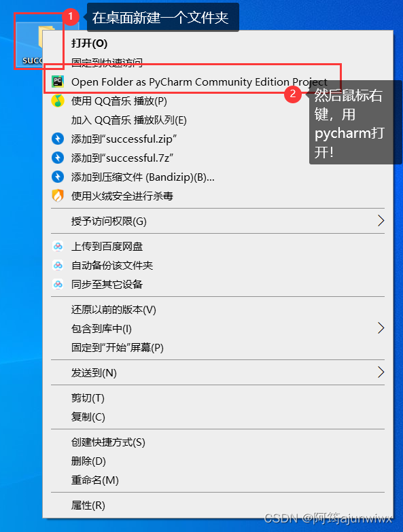Click Baidu Netdisk icon beside 上传到百度网盘
This screenshot has height=532, width=403.
pyautogui.click(x=58, y=247)
